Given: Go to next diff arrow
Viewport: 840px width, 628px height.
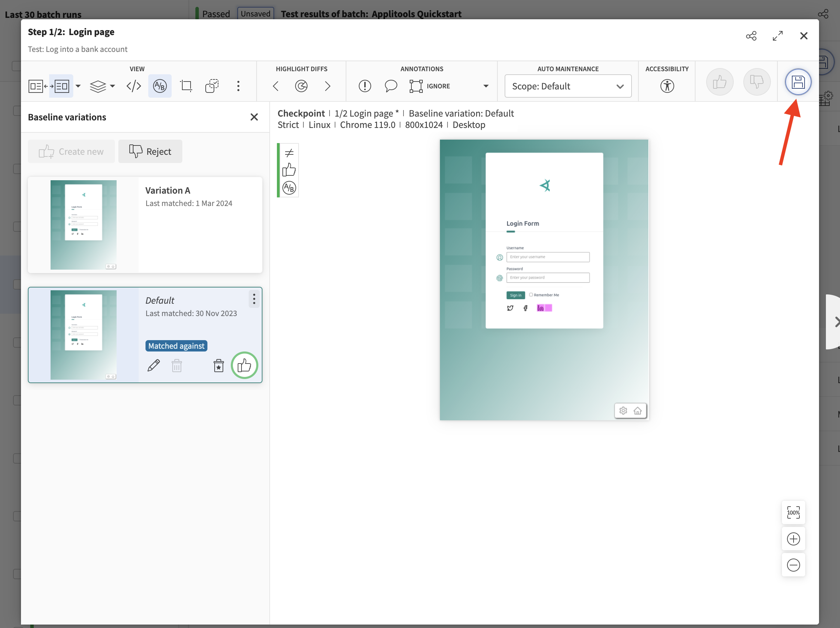Looking at the screenshot, I should (327, 86).
